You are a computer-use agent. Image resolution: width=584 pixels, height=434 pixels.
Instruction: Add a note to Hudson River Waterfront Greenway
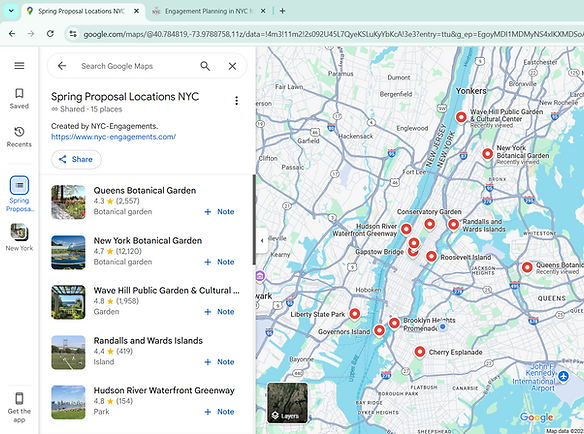[x=220, y=412]
